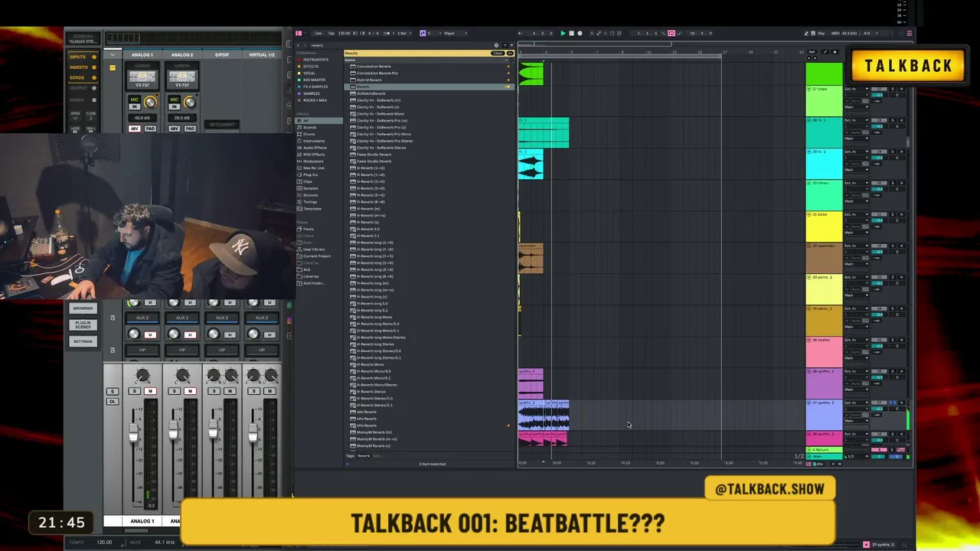Clear the browser search field
This screenshot has height=551, width=980.
pos(495,45)
